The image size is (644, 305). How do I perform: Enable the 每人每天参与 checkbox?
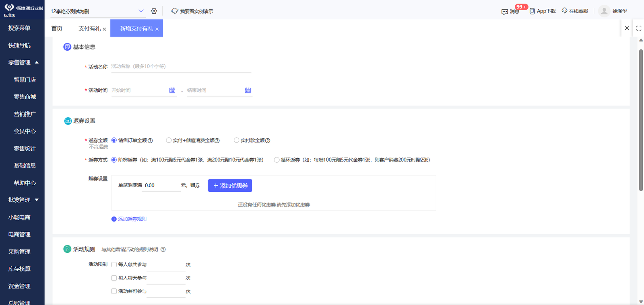pyautogui.click(x=114, y=278)
